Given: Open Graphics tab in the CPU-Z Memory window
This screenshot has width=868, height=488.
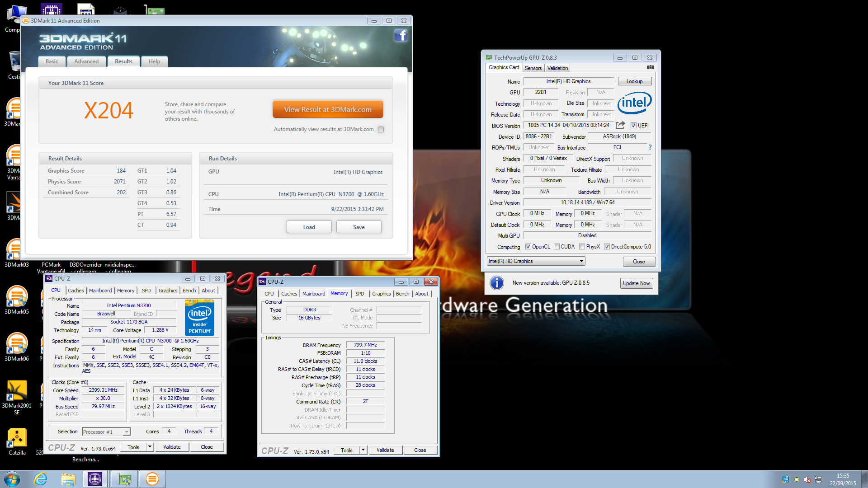Looking at the screenshot, I should point(381,294).
